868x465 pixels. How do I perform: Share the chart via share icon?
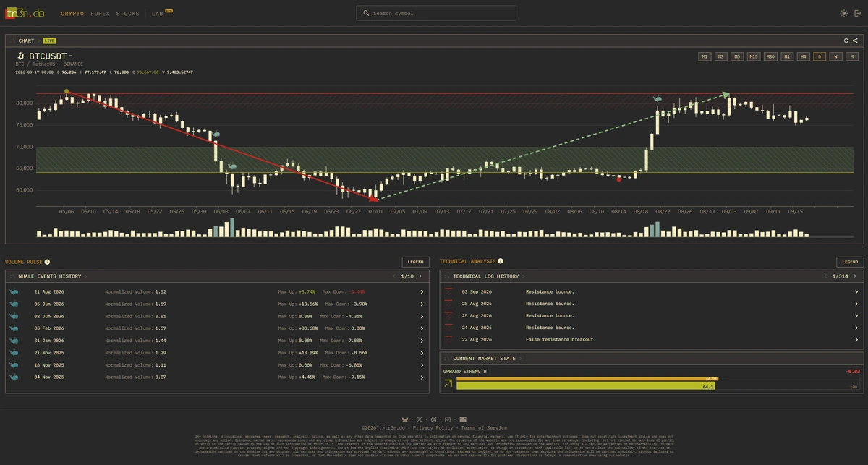855,40
